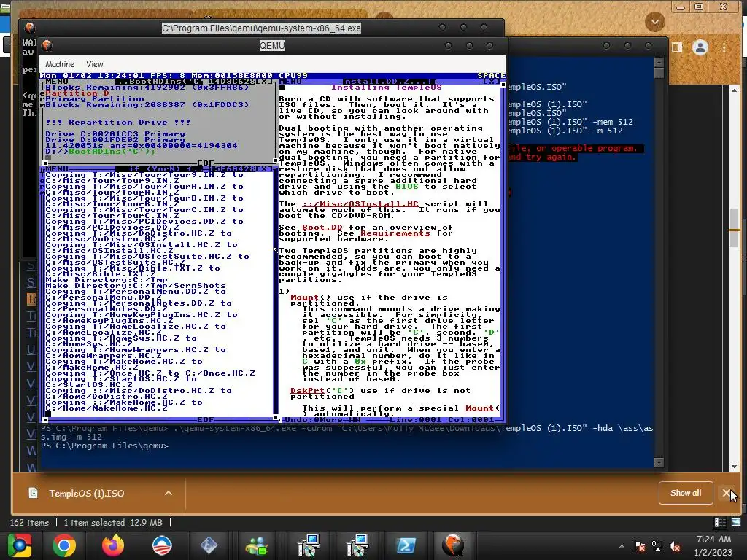Open MENU of the BootHDIns TempleOS window
The height and width of the screenshot is (560, 747).
(57, 82)
